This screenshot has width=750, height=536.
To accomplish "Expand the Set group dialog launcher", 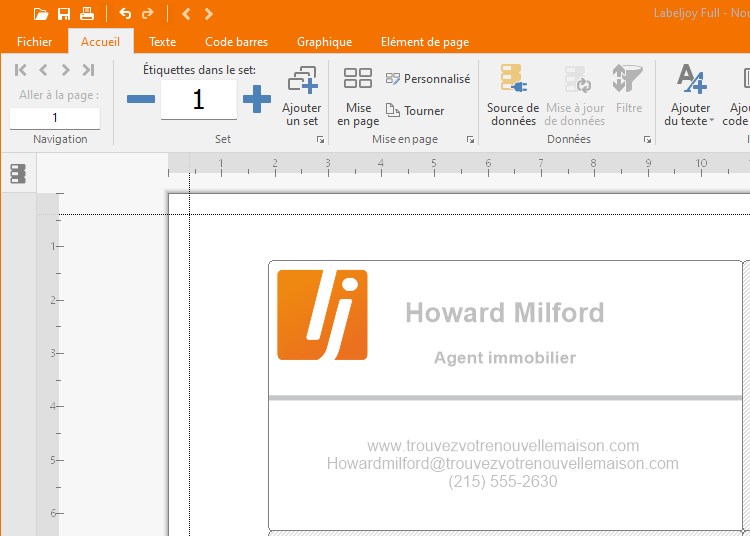I will pos(320,140).
